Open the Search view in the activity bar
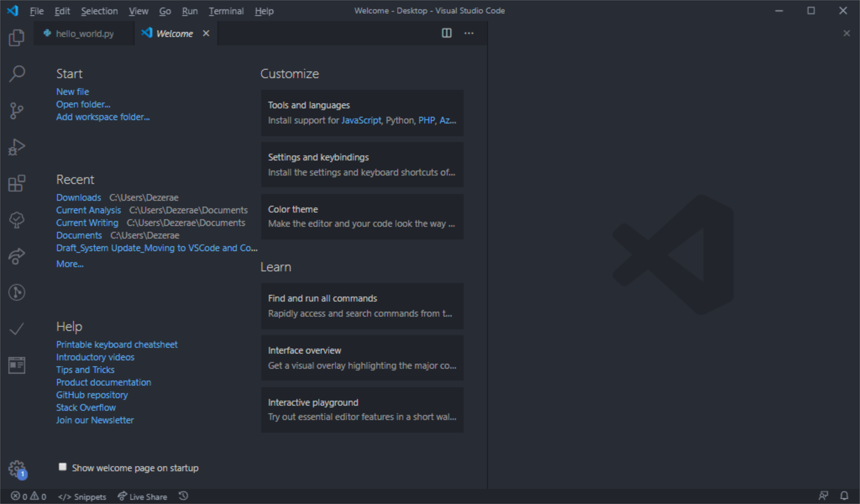Viewport: 860px width, 504px height. tap(16, 74)
